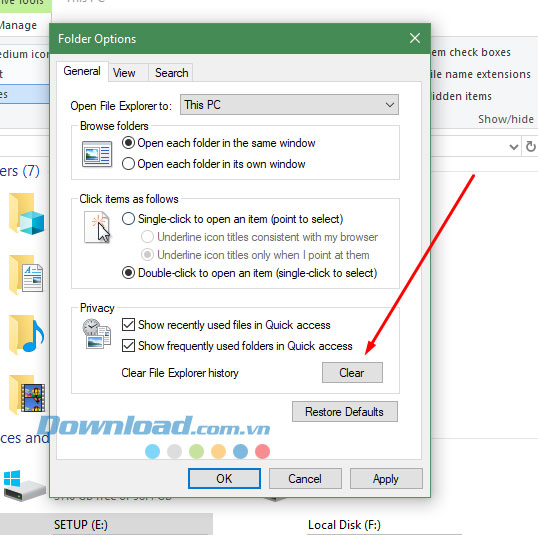This screenshot has height=535, width=538.
Task: Click the refresh icon in Explorer address bar
Action: pos(530,147)
